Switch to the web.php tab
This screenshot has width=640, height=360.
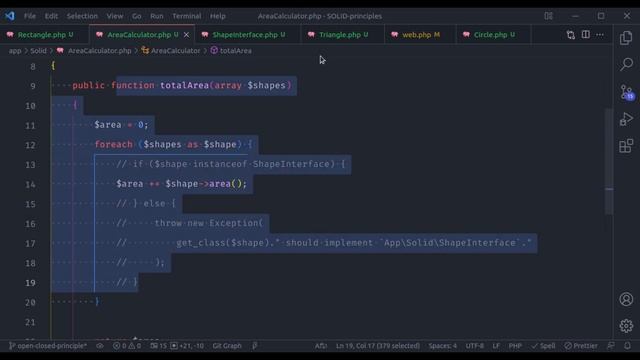tap(420, 35)
